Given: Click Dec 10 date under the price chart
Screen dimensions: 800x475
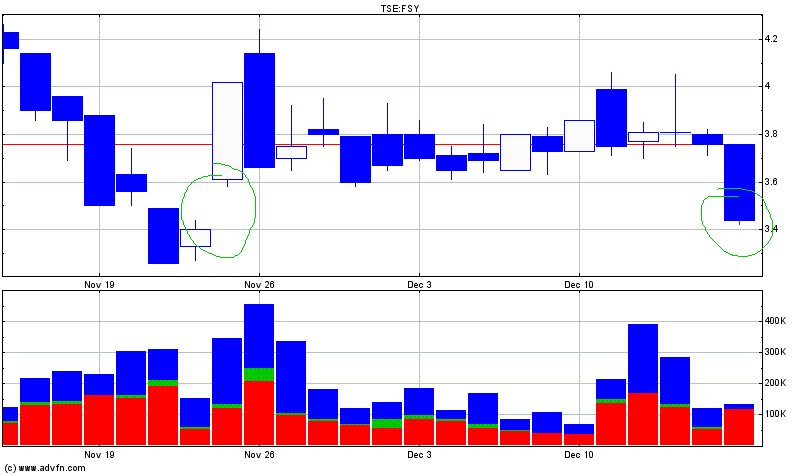Looking at the screenshot, I should (579, 285).
